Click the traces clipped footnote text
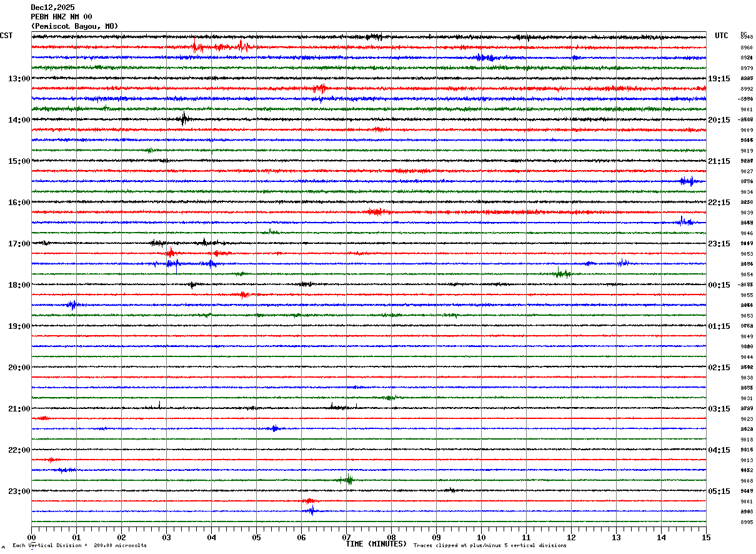 click(x=490, y=546)
